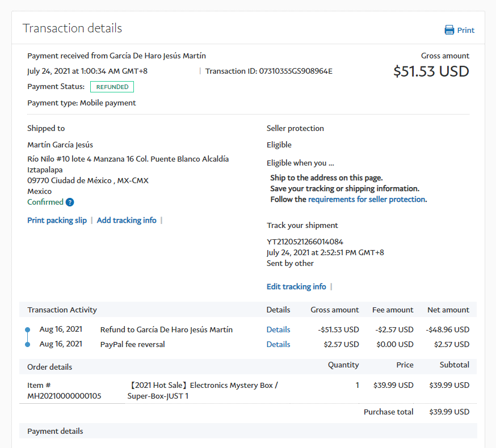
Task: Click the bottom timeline dot for fee reversal
Action: click(x=28, y=344)
